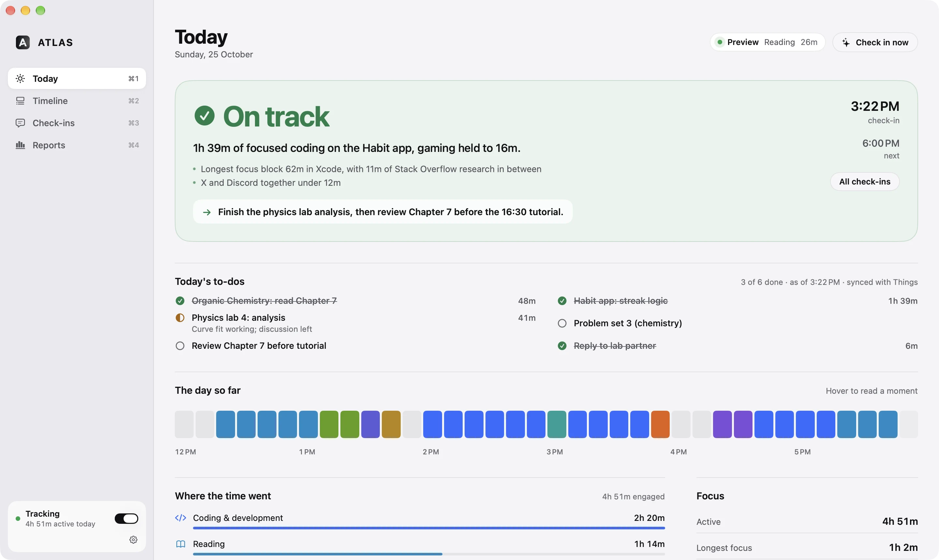The image size is (939, 560).
Task: Click the Atlas logo icon
Action: click(x=22, y=42)
